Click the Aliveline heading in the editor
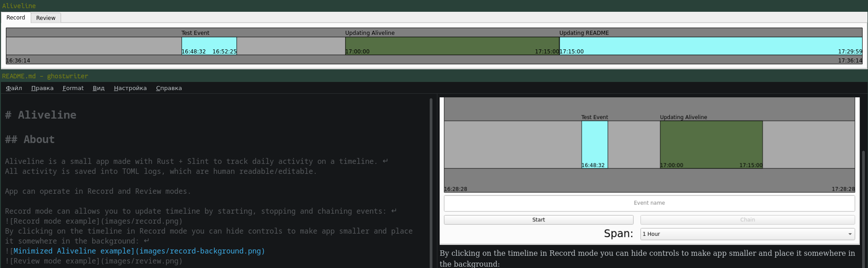 click(x=47, y=115)
